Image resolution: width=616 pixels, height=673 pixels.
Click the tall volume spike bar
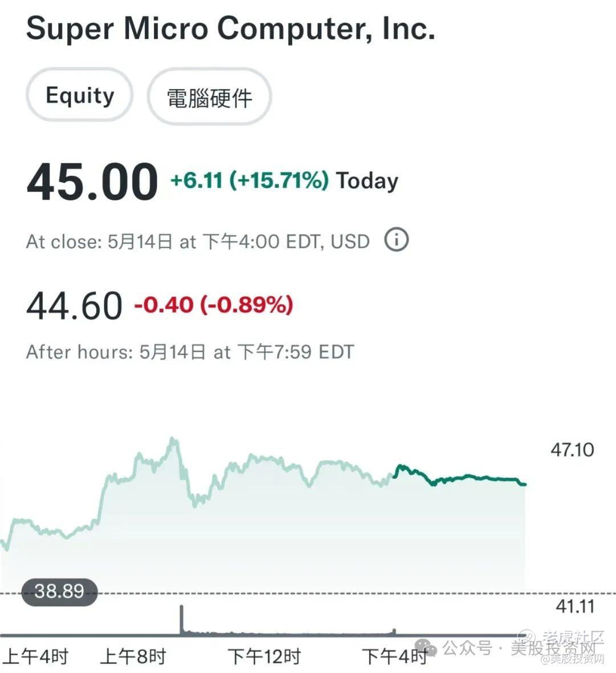[182, 619]
